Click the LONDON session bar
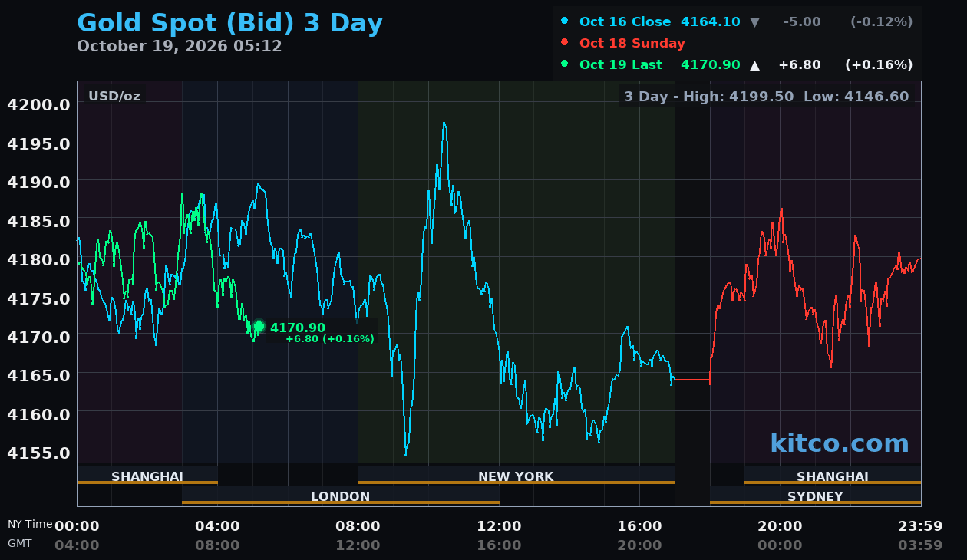The height and width of the screenshot is (560, 967). click(341, 496)
